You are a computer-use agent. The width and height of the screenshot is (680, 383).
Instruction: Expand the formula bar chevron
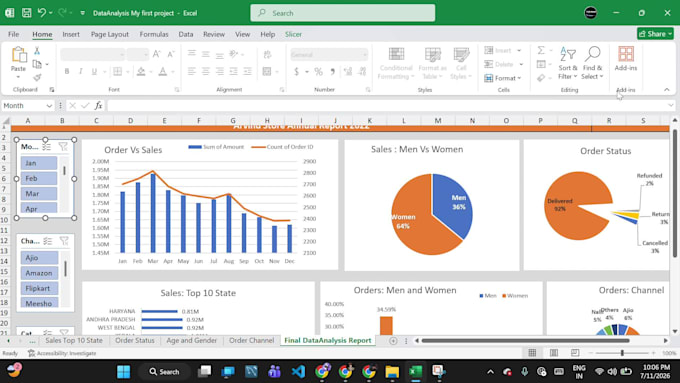671,105
